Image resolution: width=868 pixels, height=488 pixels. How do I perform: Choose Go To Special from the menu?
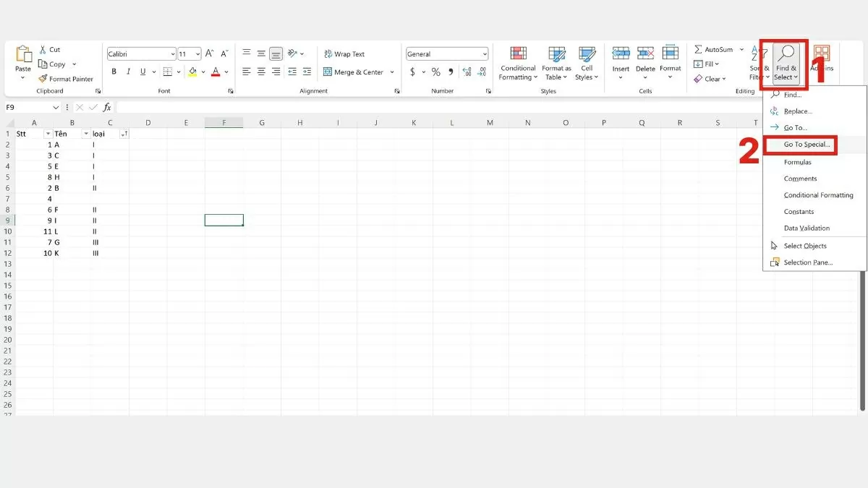tap(807, 145)
